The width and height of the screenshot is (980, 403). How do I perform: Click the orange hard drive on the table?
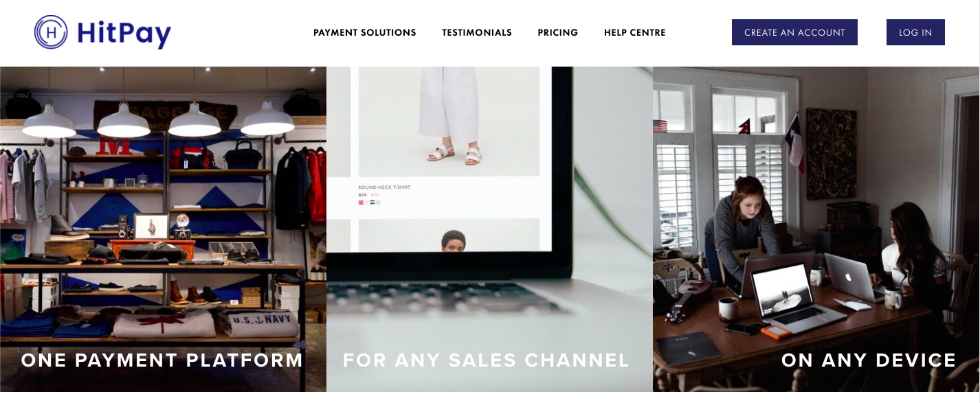772,331
